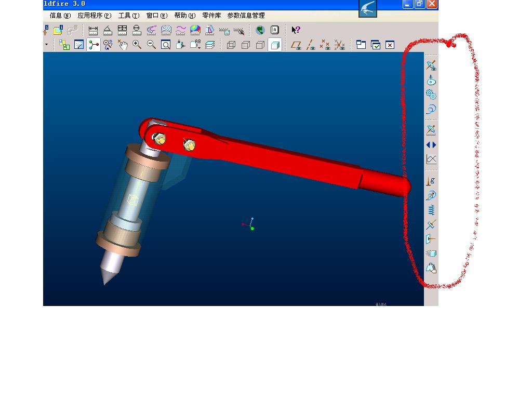The height and width of the screenshot is (399, 532).
Task: Open the purple wave offset analysis icon
Action: tap(180, 30)
